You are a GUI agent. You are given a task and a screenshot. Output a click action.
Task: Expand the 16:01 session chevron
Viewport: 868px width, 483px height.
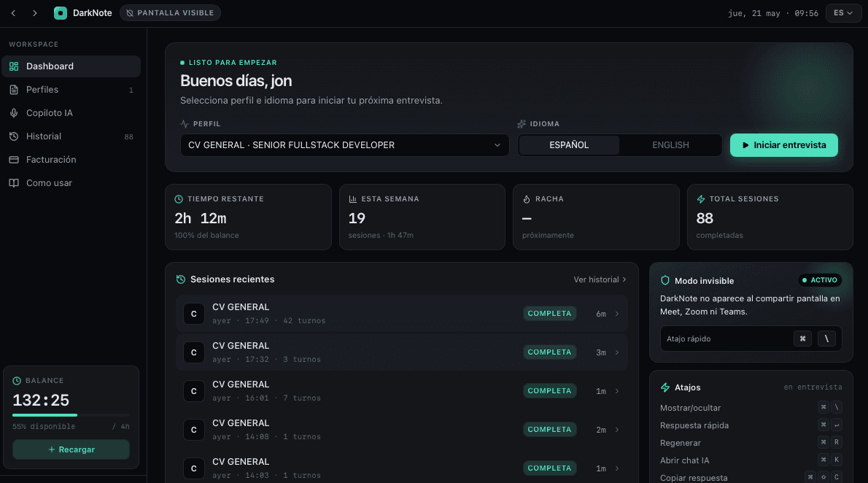tap(616, 391)
